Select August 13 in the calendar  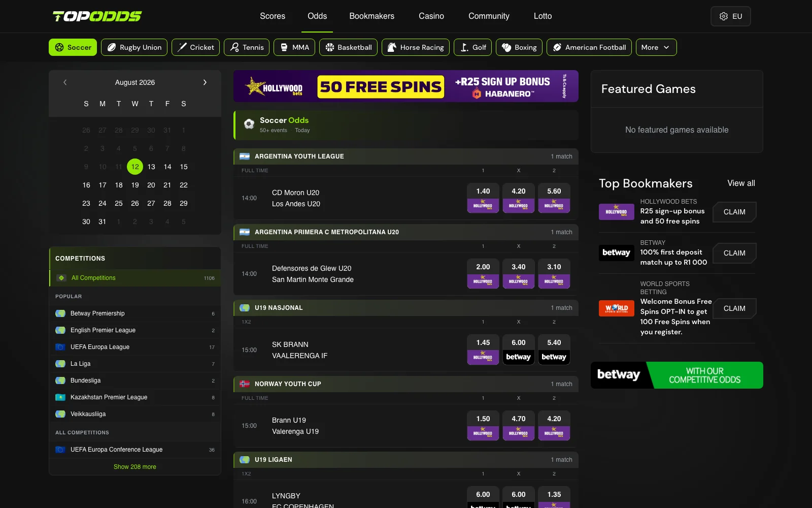tap(151, 167)
